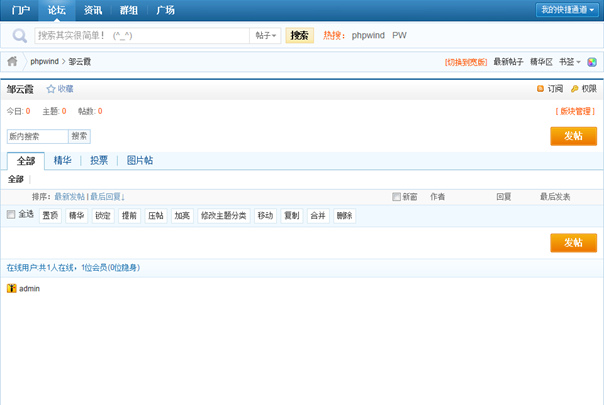Sort by 最后回复

(107, 197)
